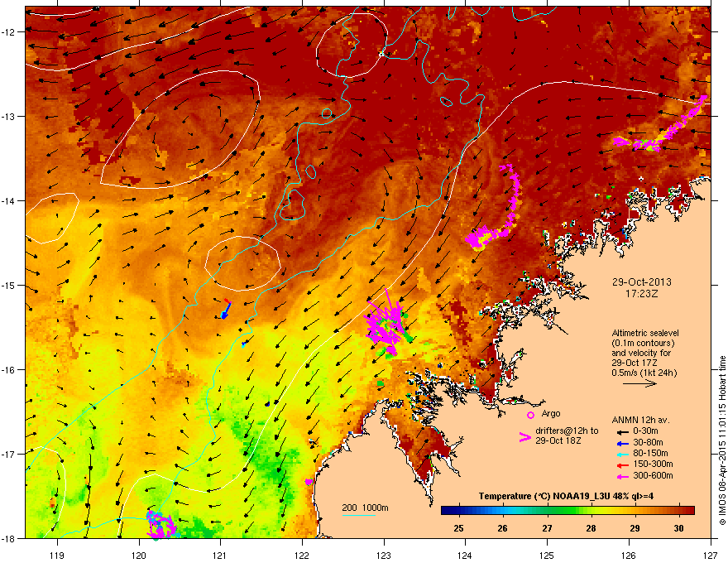
Task: Click the 'Argo' legend label
Action: coord(551,413)
